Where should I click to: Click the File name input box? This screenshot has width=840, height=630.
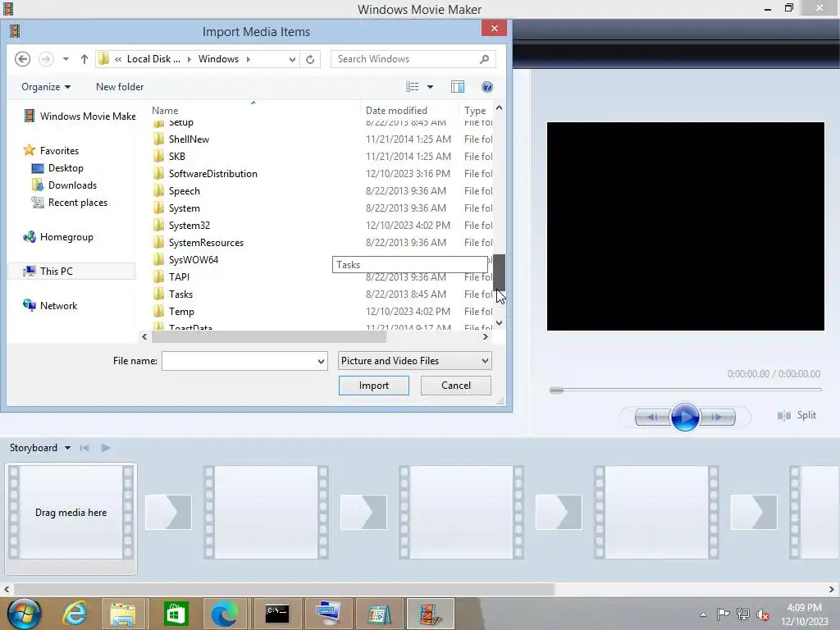click(x=239, y=361)
